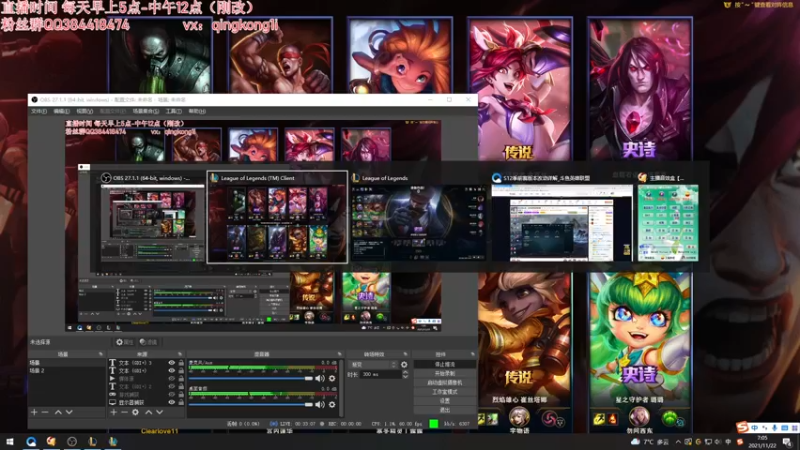Select S12 browser window thumbnail in switcher
Screen dimensions: 800x450
[562, 217]
